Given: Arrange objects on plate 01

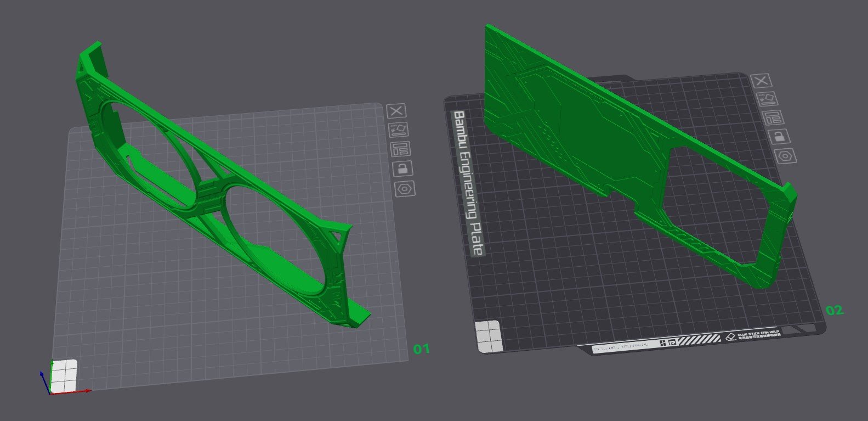Looking at the screenshot, I should (400, 149).
